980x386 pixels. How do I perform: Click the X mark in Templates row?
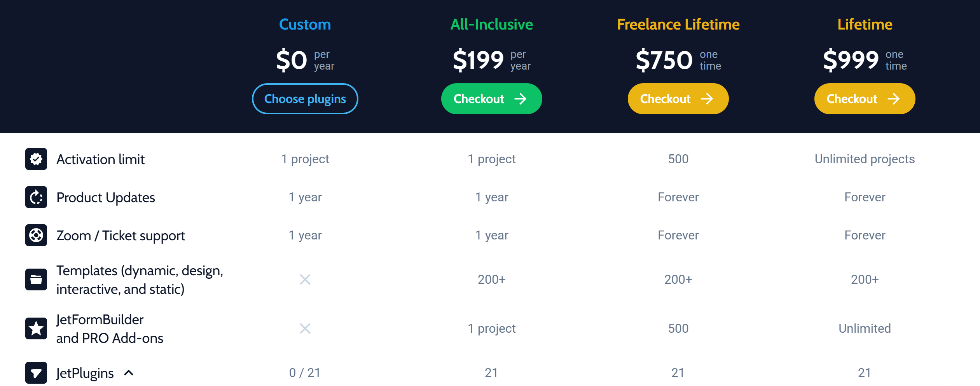305,279
